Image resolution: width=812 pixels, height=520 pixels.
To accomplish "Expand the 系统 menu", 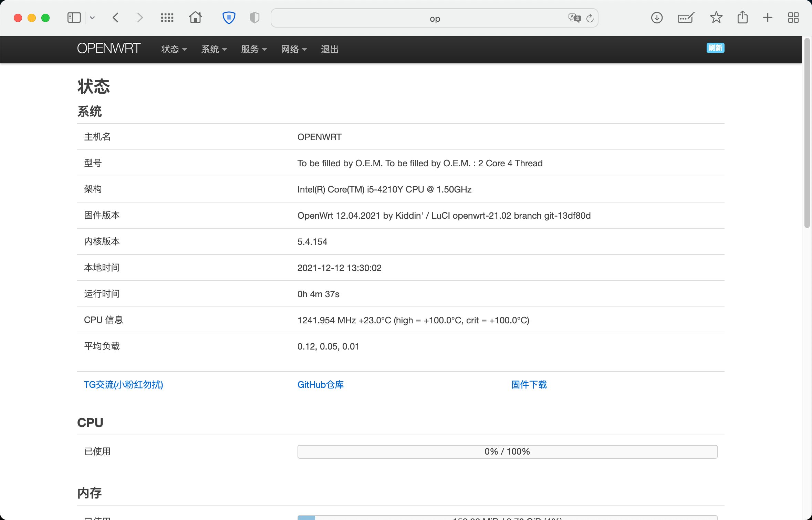I will [x=214, y=49].
